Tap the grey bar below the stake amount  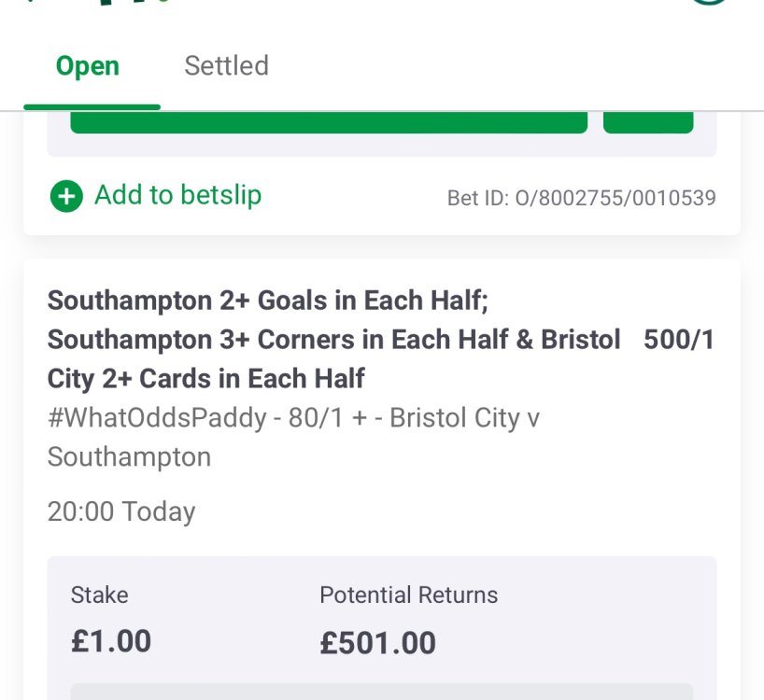[x=381, y=692]
